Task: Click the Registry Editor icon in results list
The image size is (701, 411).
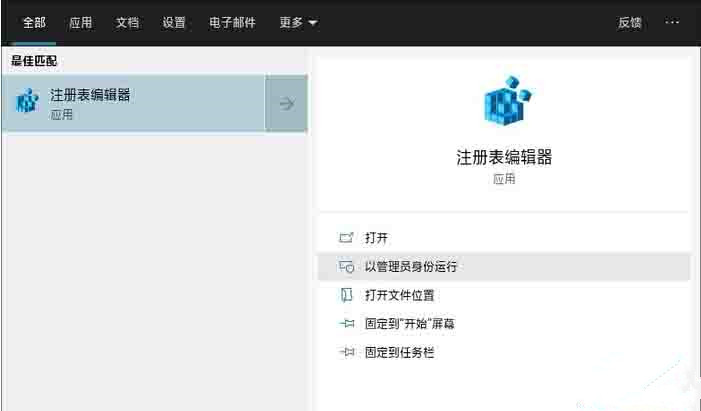Action: pyautogui.click(x=27, y=101)
